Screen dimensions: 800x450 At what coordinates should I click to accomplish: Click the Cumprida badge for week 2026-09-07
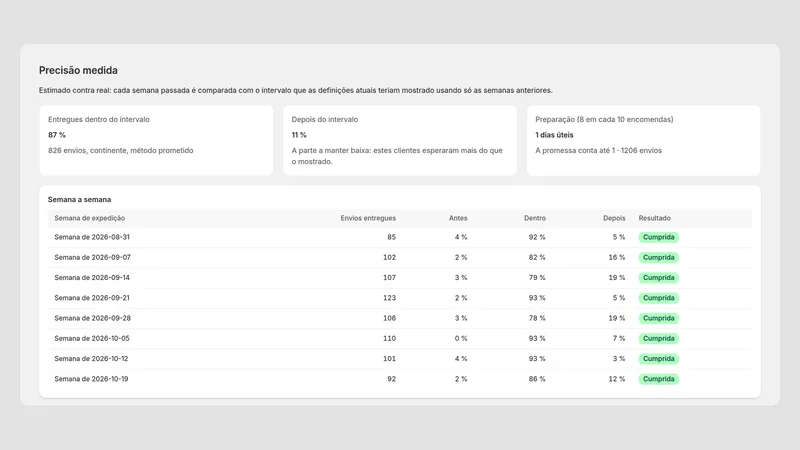658,258
